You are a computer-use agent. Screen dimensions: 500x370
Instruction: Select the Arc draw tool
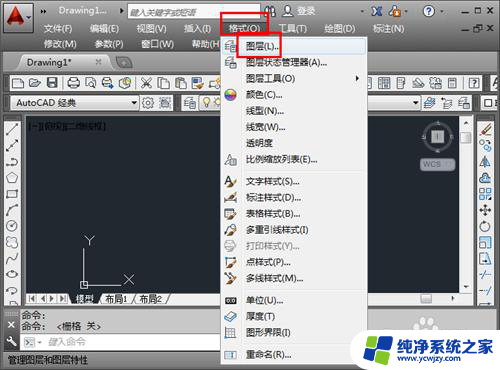coord(12,210)
